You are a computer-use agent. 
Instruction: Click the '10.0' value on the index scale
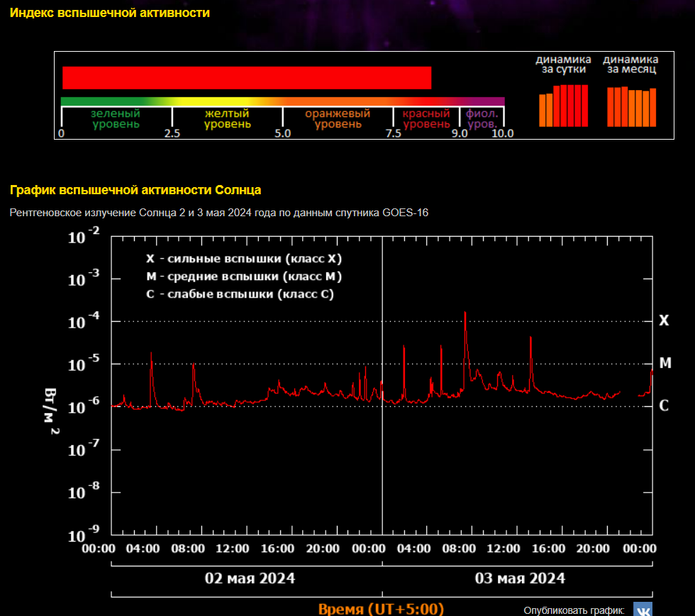503,133
